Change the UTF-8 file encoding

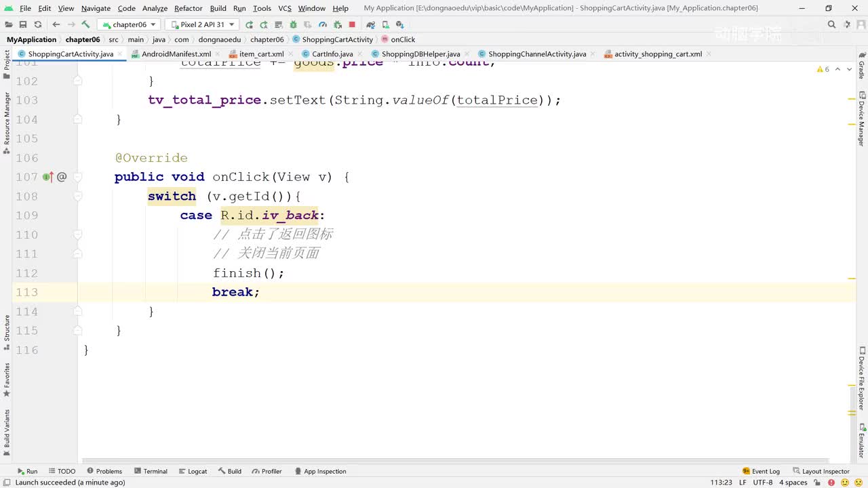click(763, 483)
